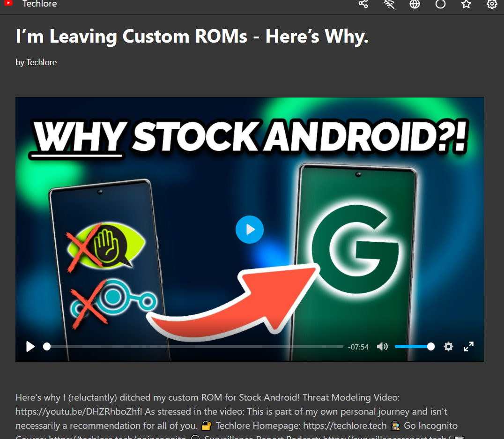
Task: Toggle read status circle icon
Action: pos(440,4)
